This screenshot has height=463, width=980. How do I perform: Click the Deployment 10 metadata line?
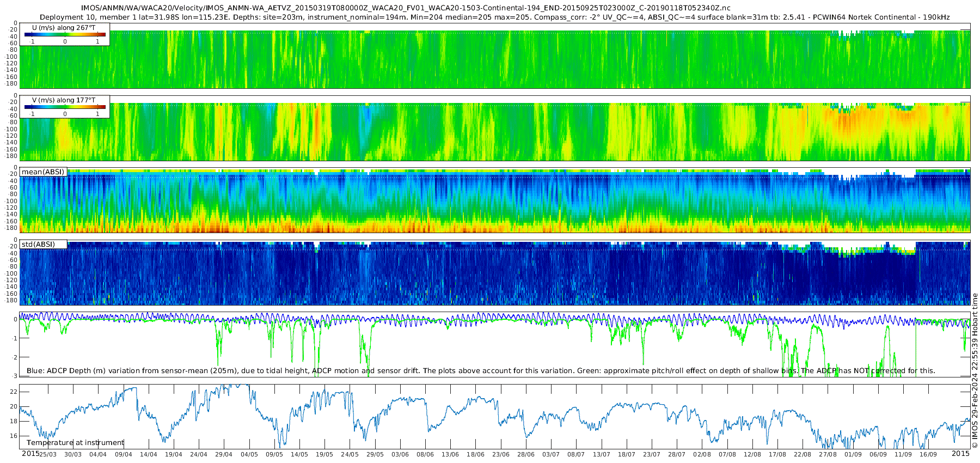coord(494,17)
